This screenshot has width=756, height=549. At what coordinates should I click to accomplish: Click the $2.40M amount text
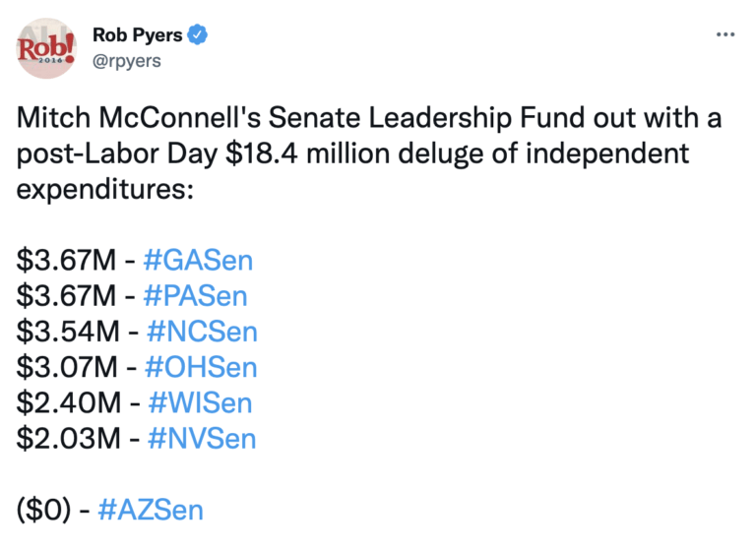(x=67, y=402)
